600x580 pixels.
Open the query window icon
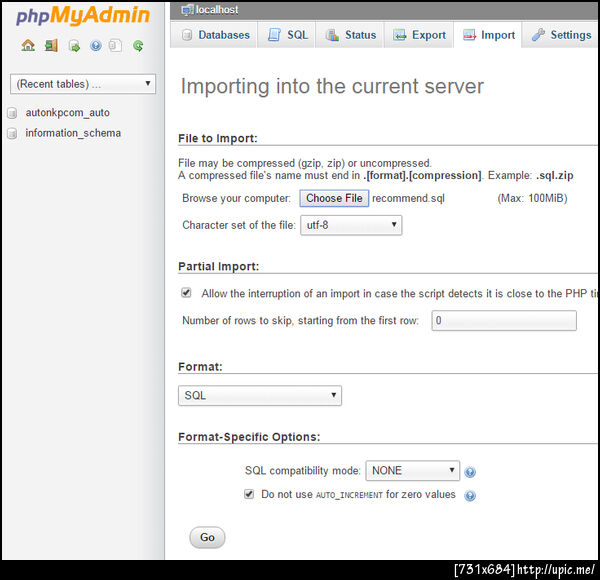click(x=74, y=46)
